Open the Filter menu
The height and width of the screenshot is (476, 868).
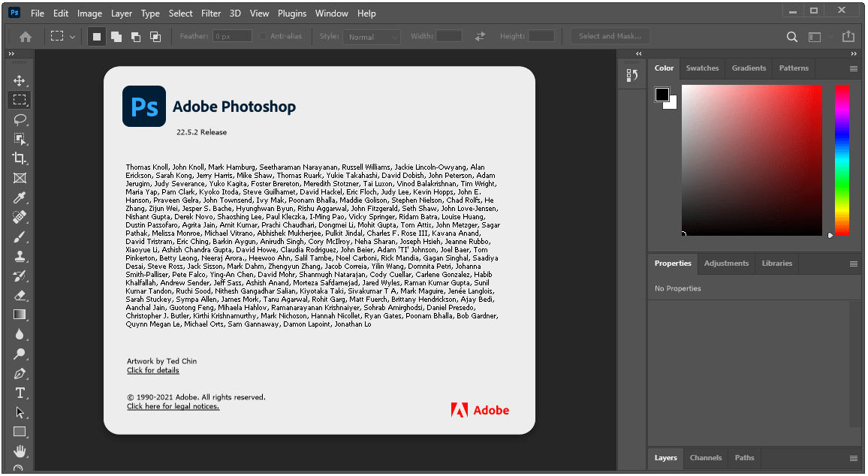(211, 14)
